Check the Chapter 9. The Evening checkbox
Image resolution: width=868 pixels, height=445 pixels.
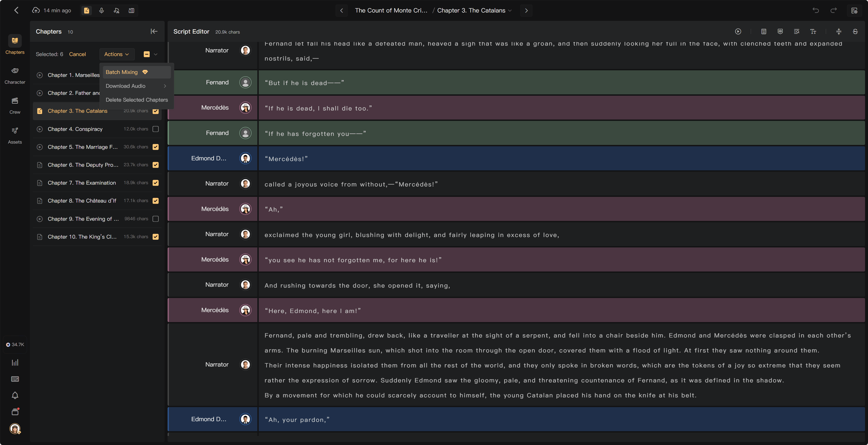point(155,219)
